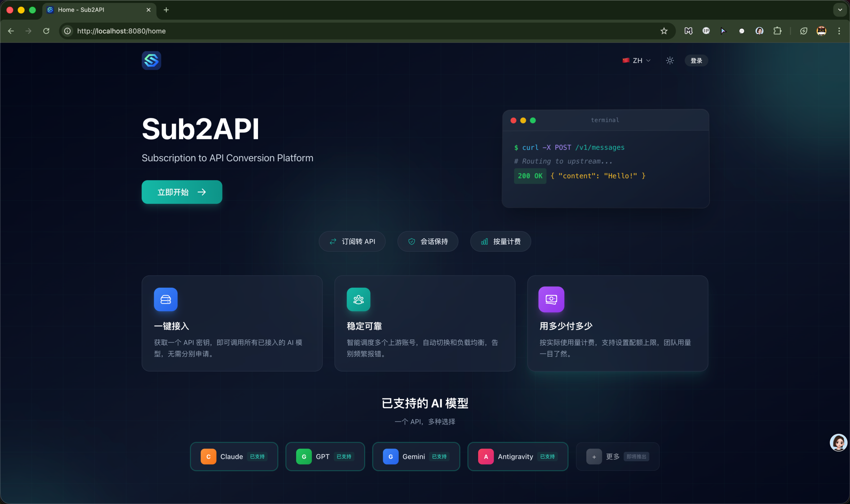Image resolution: width=850 pixels, height=504 pixels.
Task: Click the Sub2API logo icon
Action: click(151, 60)
